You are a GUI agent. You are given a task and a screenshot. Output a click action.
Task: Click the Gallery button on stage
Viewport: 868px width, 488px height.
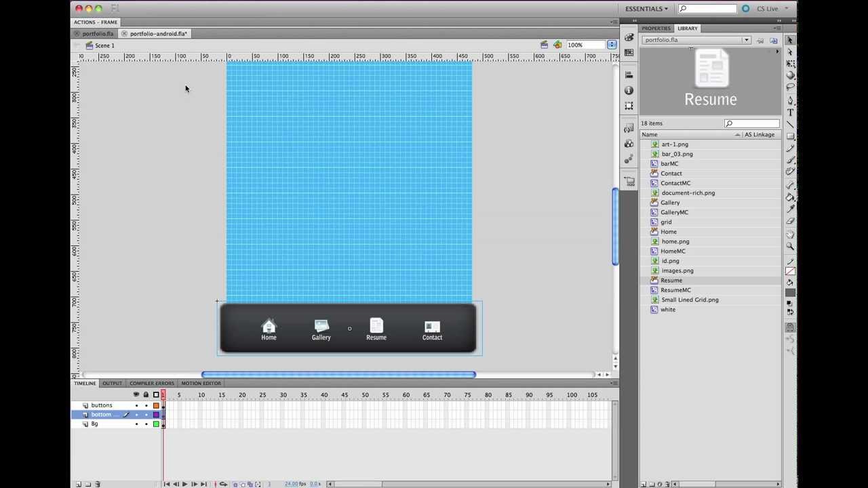click(321, 330)
